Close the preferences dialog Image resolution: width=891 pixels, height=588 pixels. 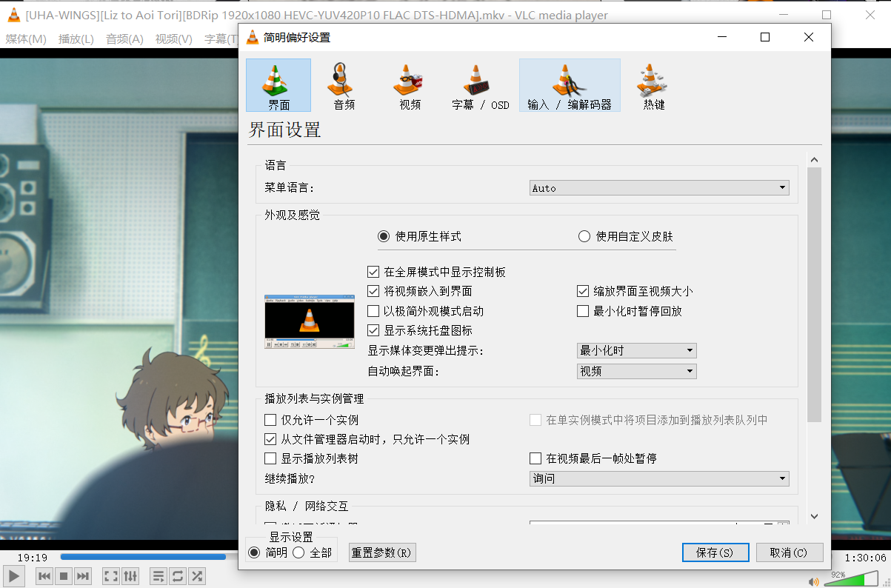click(x=809, y=37)
